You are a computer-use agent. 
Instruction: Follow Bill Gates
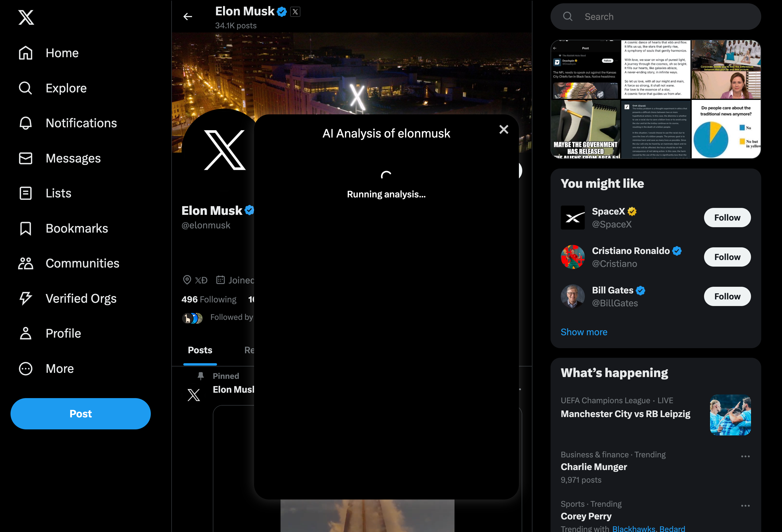[x=727, y=297]
